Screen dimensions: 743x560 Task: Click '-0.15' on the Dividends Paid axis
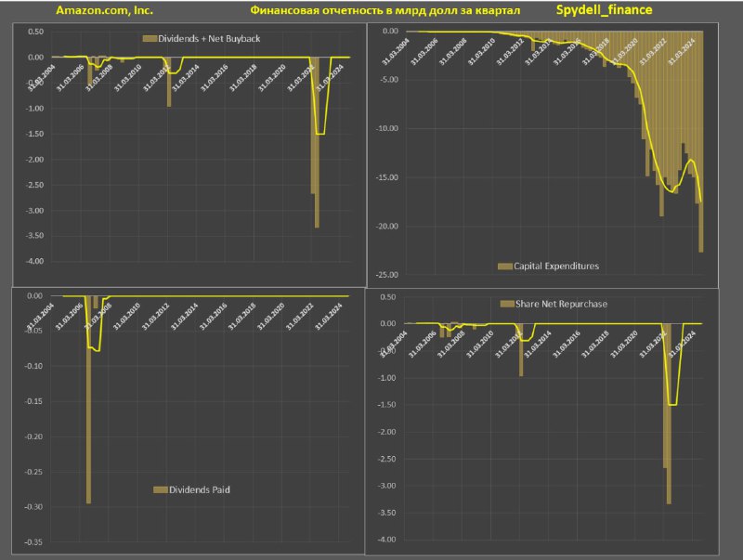pos(33,401)
